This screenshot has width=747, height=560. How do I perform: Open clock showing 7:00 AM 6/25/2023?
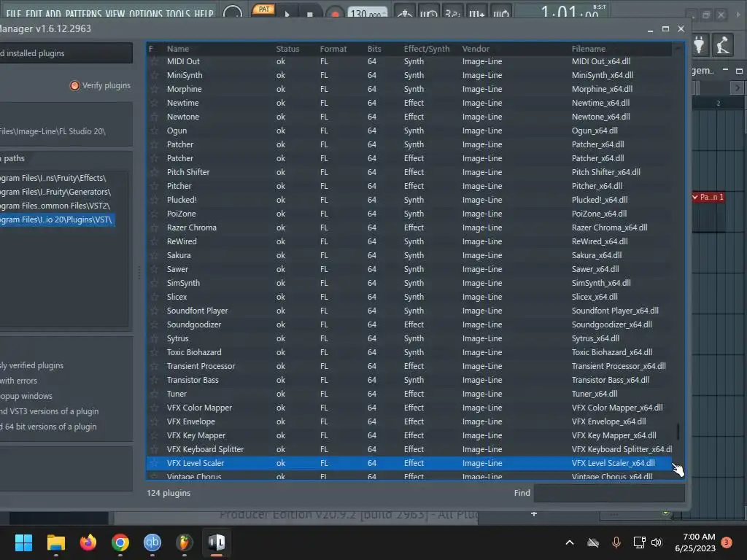pos(695,542)
